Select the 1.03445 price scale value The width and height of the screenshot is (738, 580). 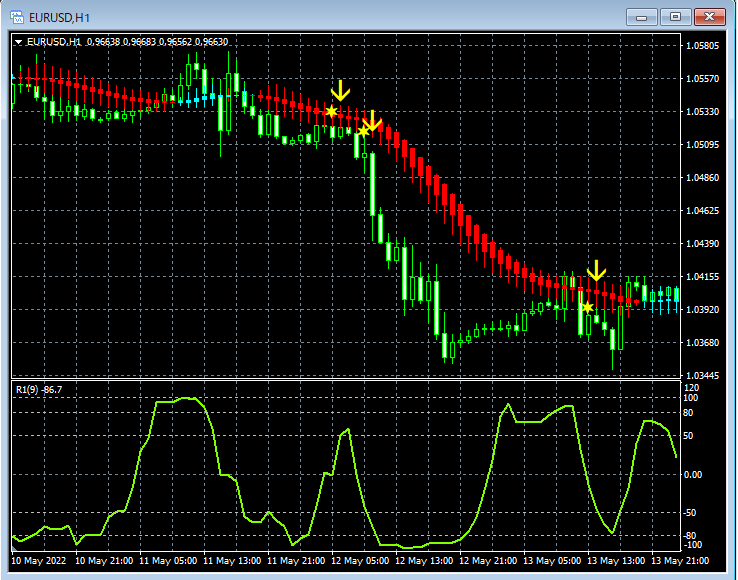click(703, 375)
